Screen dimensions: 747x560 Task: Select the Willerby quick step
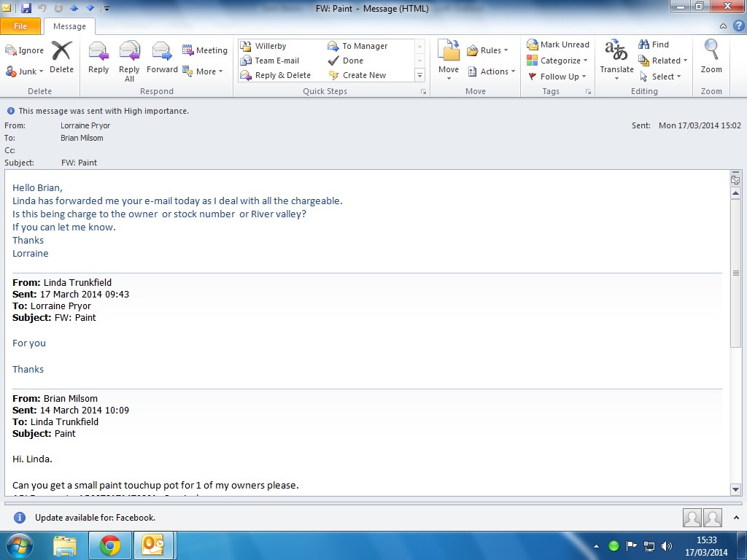263,46
